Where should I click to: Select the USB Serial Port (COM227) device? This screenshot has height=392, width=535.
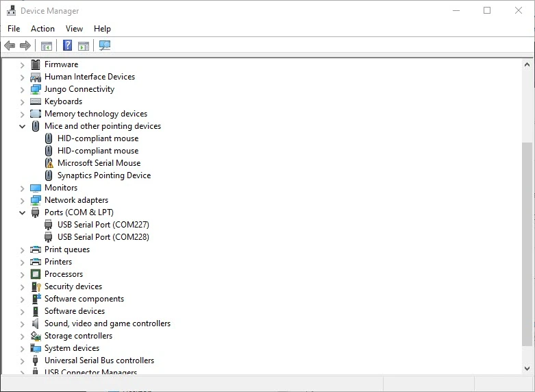coord(103,225)
